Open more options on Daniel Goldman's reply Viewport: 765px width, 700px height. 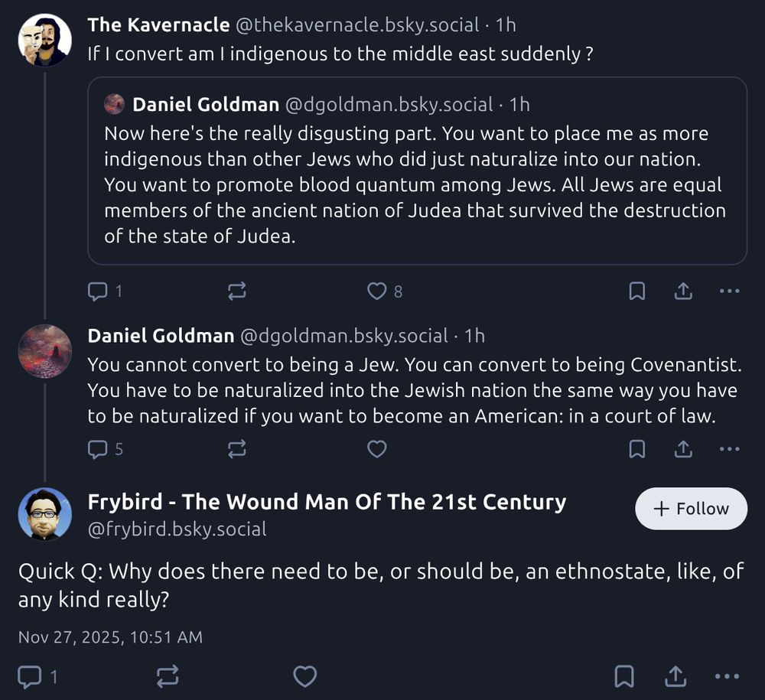click(x=730, y=449)
